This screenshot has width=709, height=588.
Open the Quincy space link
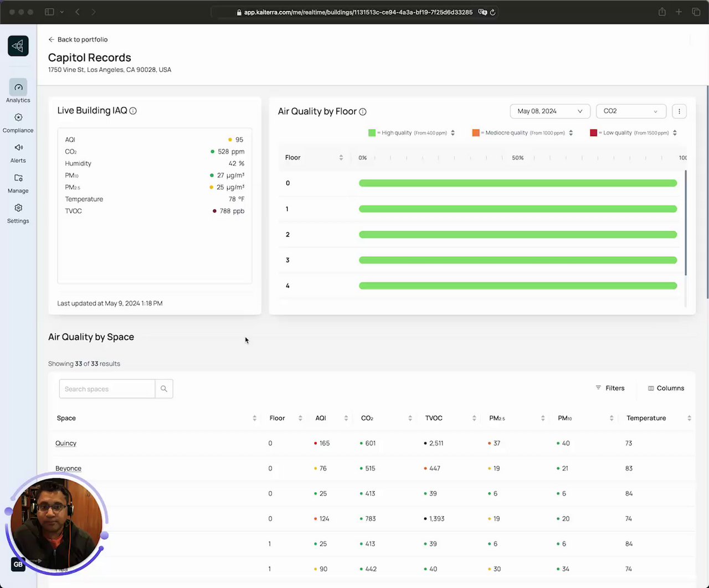[x=66, y=443]
